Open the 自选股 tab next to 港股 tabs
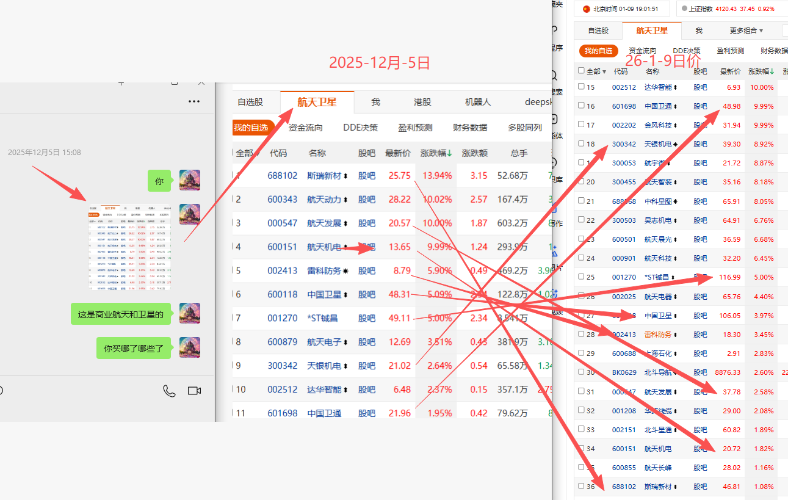The width and height of the screenshot is (788, 500). tap(250, 102)
